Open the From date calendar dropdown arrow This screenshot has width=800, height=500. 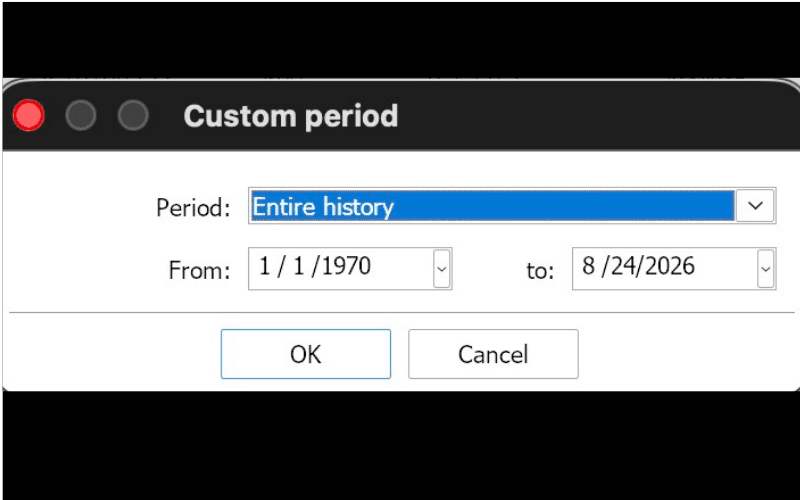(x=442, y=269)
